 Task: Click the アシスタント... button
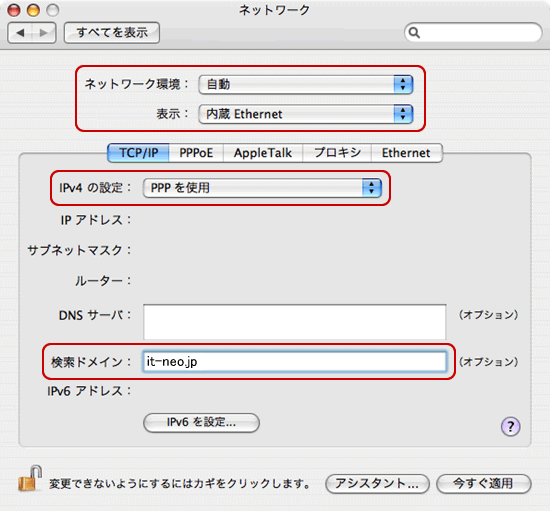(377, 484)
